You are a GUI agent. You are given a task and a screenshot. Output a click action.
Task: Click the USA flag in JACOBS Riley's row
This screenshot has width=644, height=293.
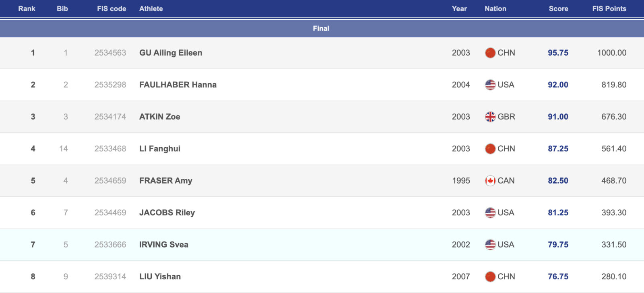[490, 213]
